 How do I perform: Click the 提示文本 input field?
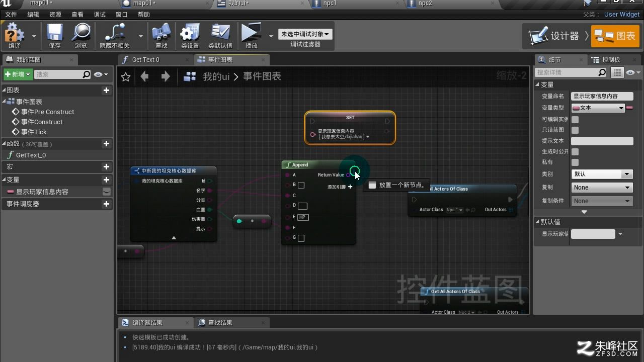click(602, 141)
